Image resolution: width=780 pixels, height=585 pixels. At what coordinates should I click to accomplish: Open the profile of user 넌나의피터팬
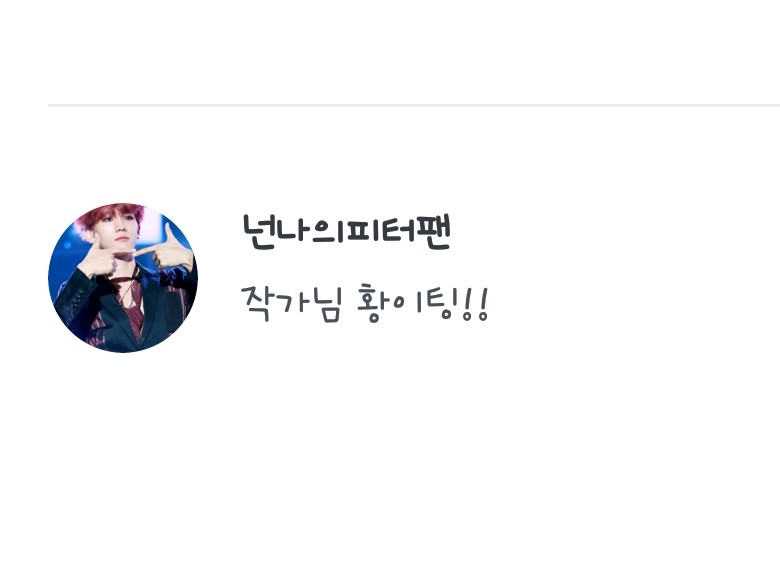coord(347,231)
